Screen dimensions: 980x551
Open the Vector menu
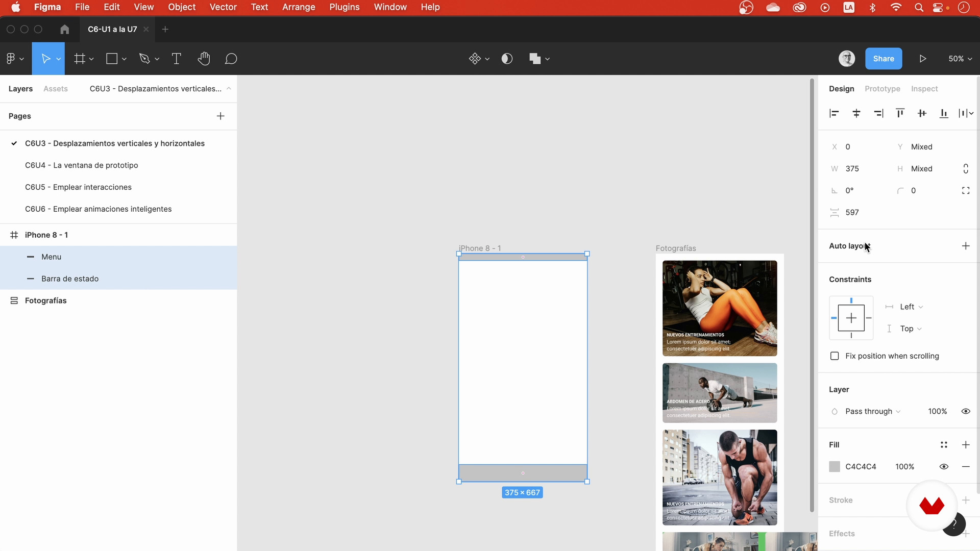[223, 7]
